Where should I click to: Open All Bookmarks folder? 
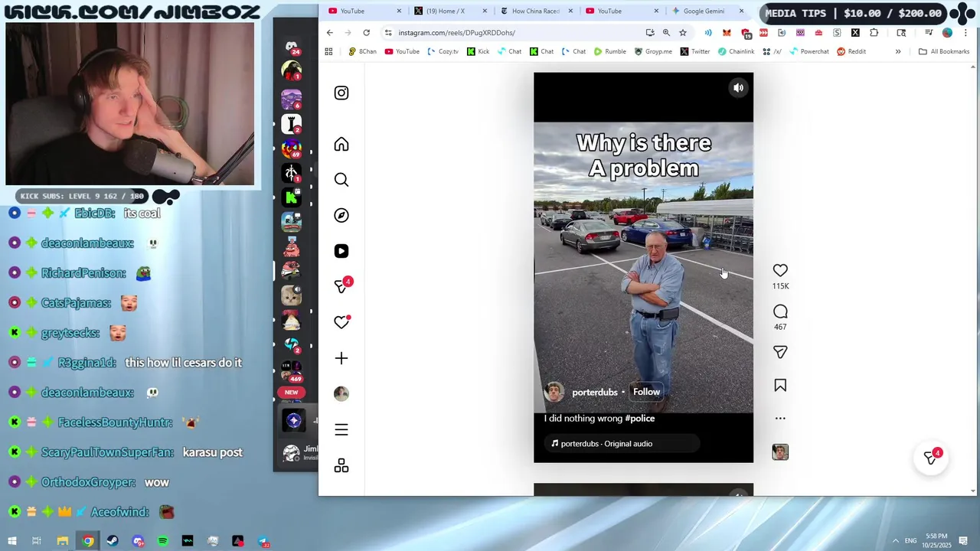pyautogui.click(x=944, y=51)
